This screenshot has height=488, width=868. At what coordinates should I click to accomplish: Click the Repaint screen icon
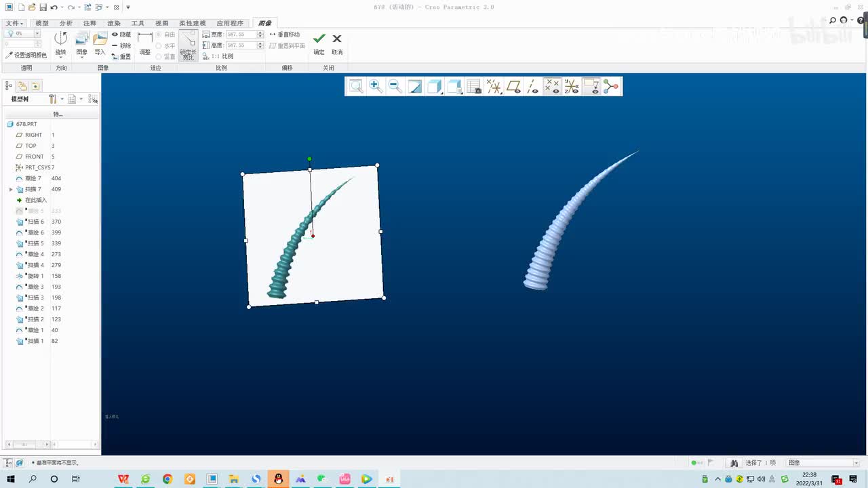click(415, 86)
